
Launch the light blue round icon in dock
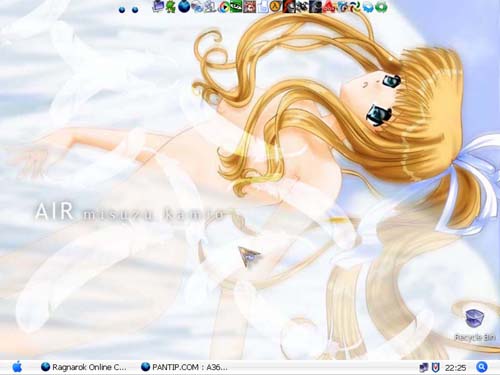368,7
